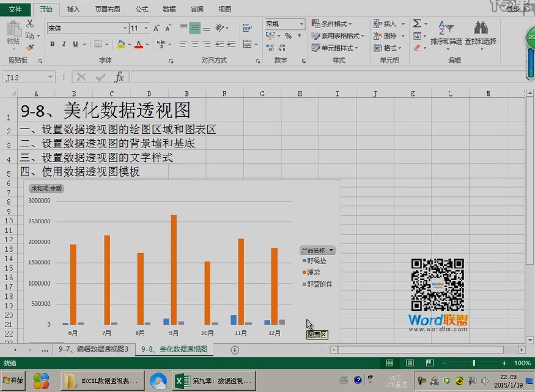Toggle align text left

pos(183,44)
